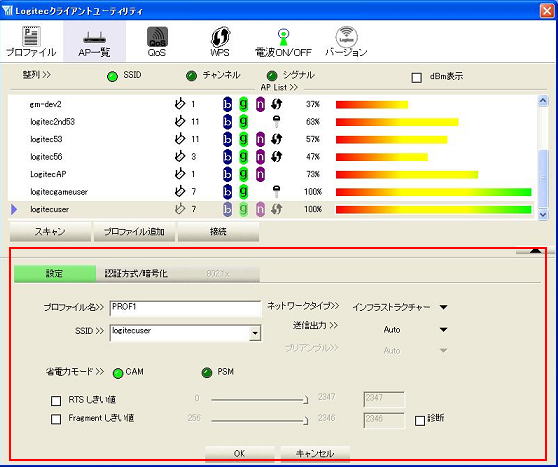Screen dimensions: 558x467
Task: Click the AP List >> header
Action: coord(279,87)
